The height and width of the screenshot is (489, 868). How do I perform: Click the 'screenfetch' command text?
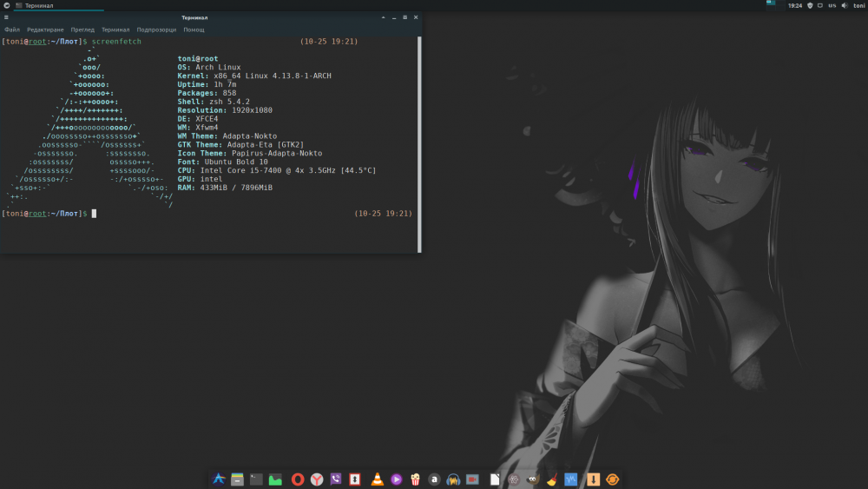[116, 42]
